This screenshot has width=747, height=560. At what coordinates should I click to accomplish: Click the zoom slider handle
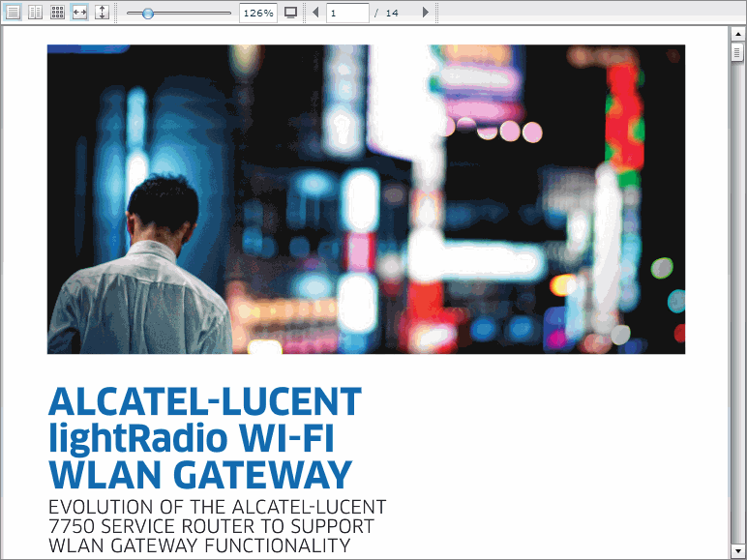[148, 14]
